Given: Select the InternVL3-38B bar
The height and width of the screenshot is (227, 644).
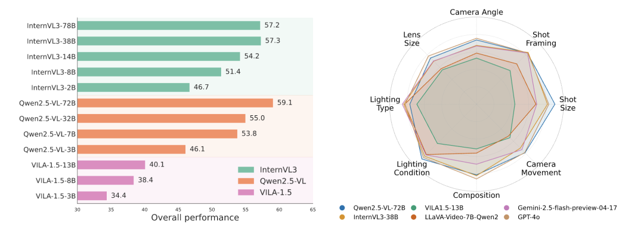Looking at the screenshot, I should point(169,41).
